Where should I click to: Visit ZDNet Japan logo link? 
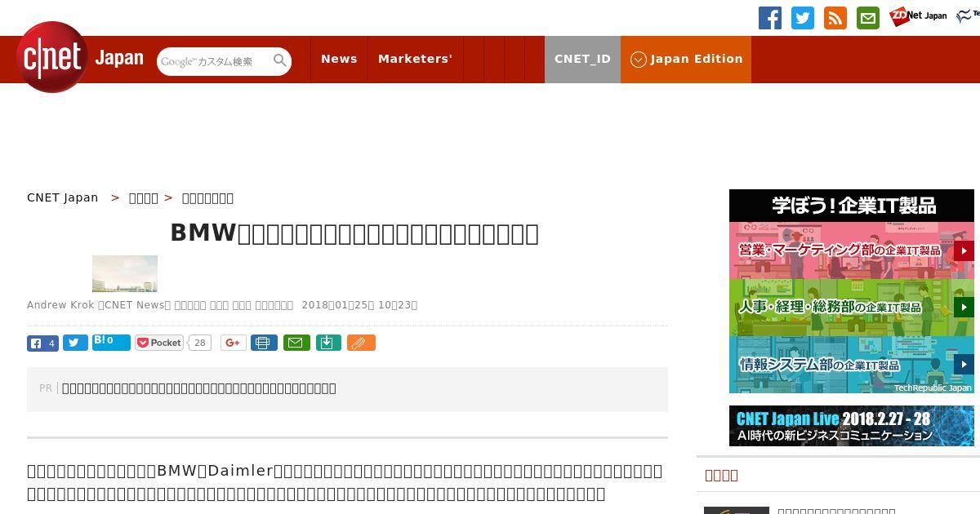tap(919, 16)
